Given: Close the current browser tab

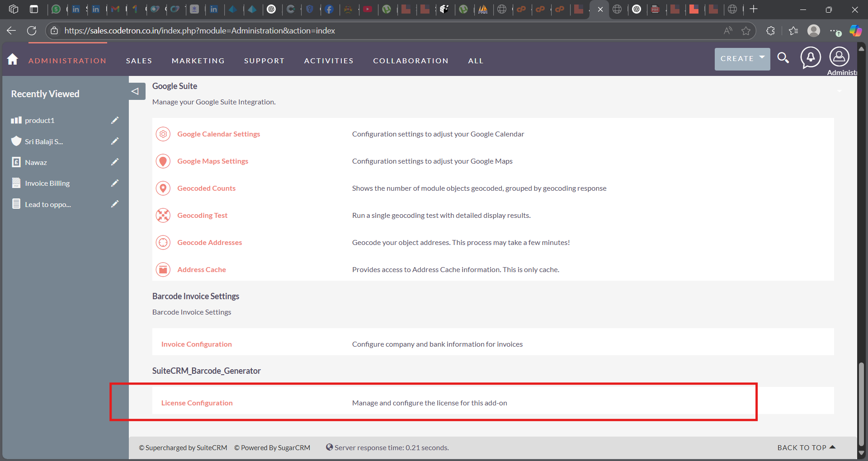Looking at the screenshot, I should [600, 9].
